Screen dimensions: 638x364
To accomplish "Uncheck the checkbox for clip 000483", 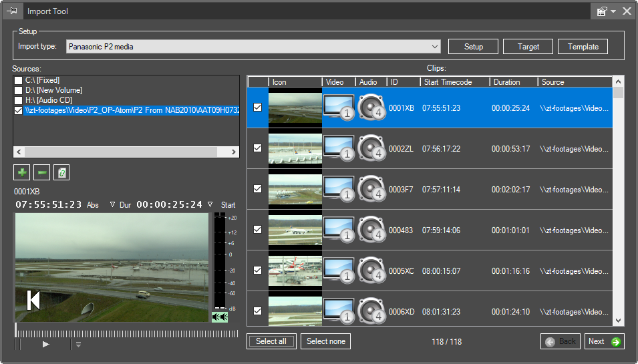I will pyautogui.click(x=258, y=230).
